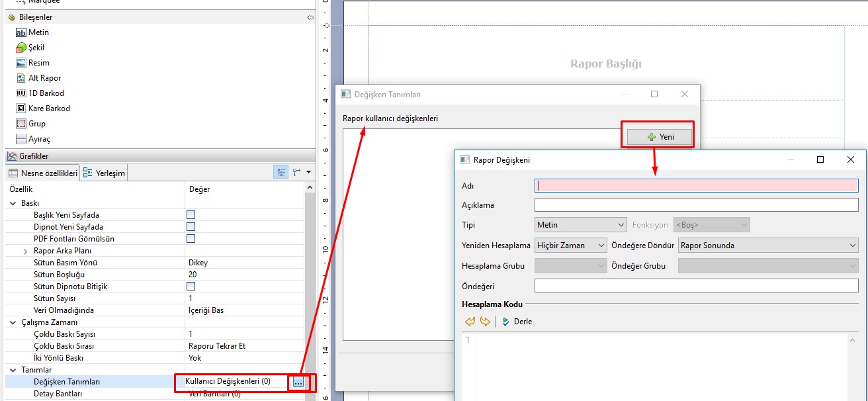
Task: Show categories view icon in properties panel
Action: 282,173
